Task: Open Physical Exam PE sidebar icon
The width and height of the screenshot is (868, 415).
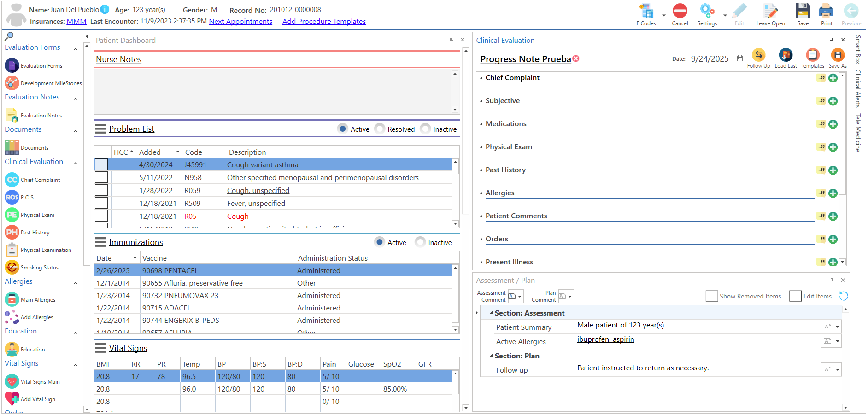Action: point(12,215)
